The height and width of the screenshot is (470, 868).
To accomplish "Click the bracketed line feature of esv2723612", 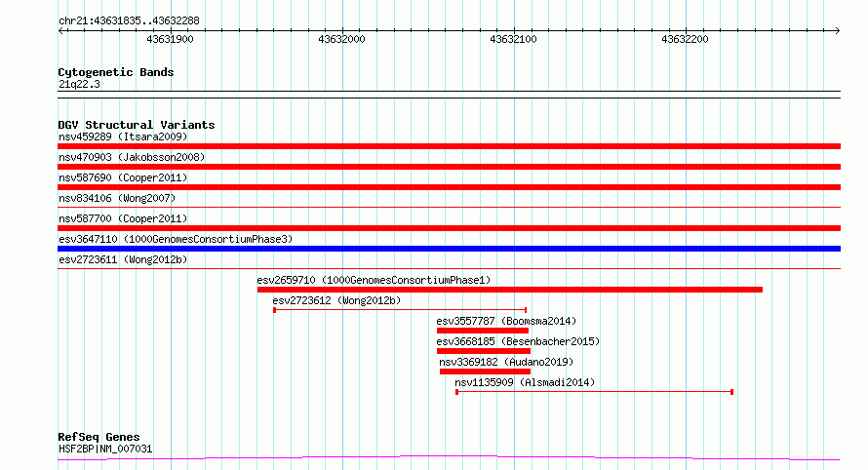I will (400, 310).
